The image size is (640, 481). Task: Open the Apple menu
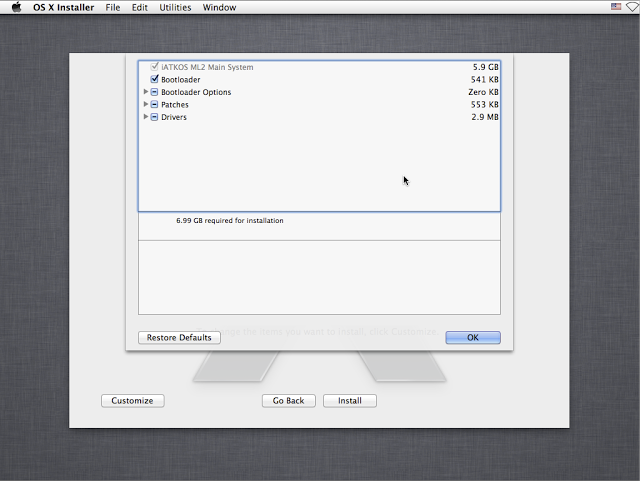pos(16,7)
